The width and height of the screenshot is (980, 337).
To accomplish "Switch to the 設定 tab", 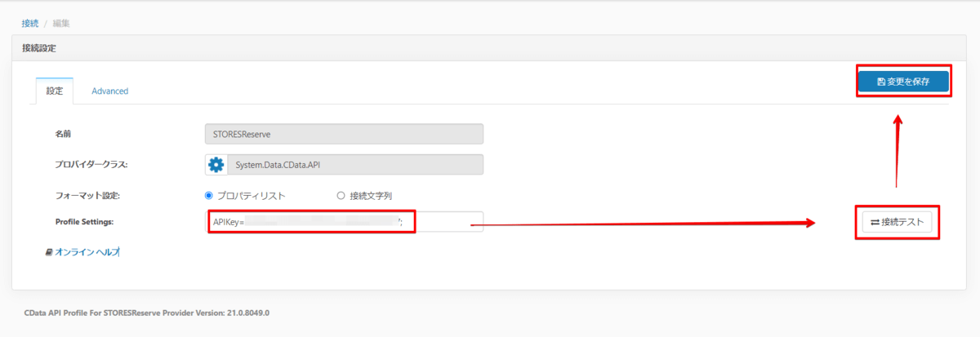I will click(x=55, y=91).
